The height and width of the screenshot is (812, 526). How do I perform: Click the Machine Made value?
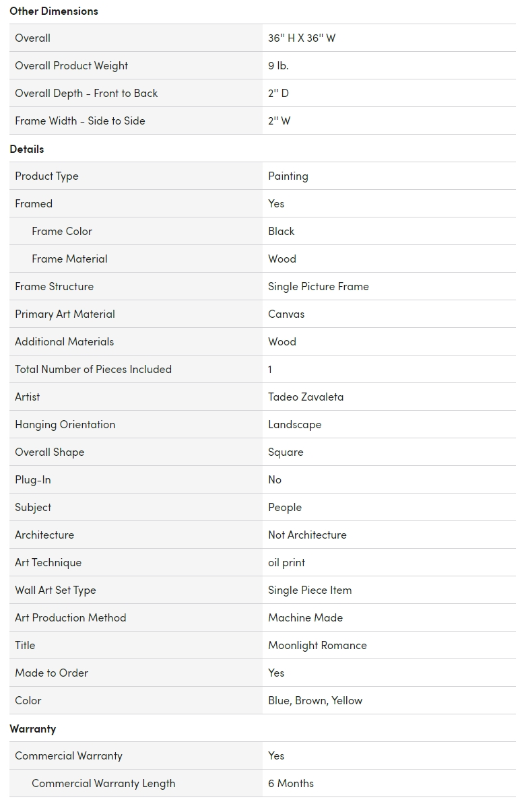click(305, 617)
